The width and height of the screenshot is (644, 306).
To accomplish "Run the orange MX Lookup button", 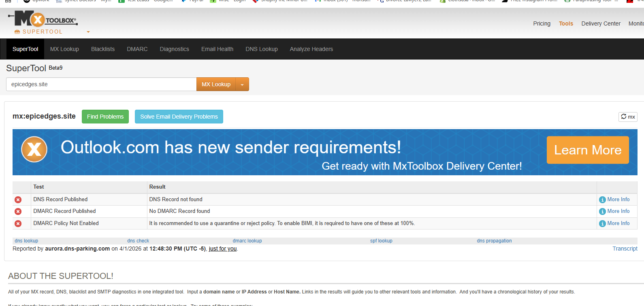I will pos(216,84).
